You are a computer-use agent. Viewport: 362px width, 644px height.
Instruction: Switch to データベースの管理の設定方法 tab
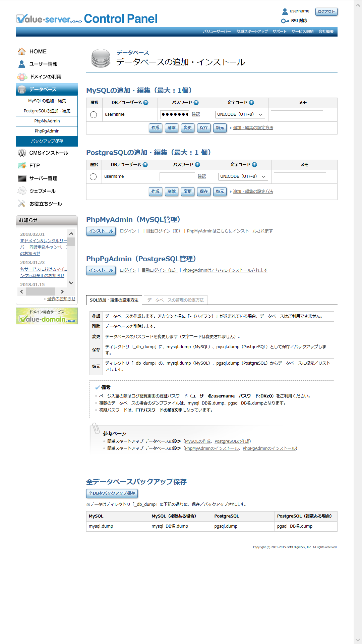[x=175, y=300]
